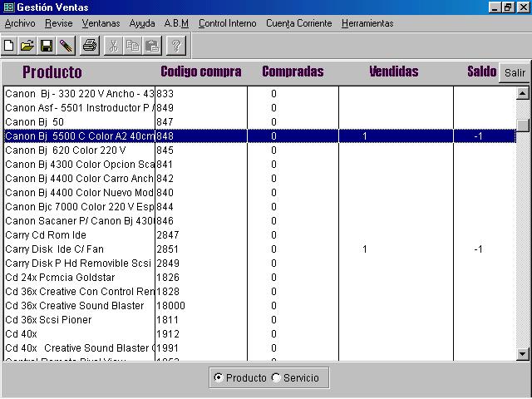
Task: Select row Cd 36x Scsi Pioner
Action: [x=259, y=320]
